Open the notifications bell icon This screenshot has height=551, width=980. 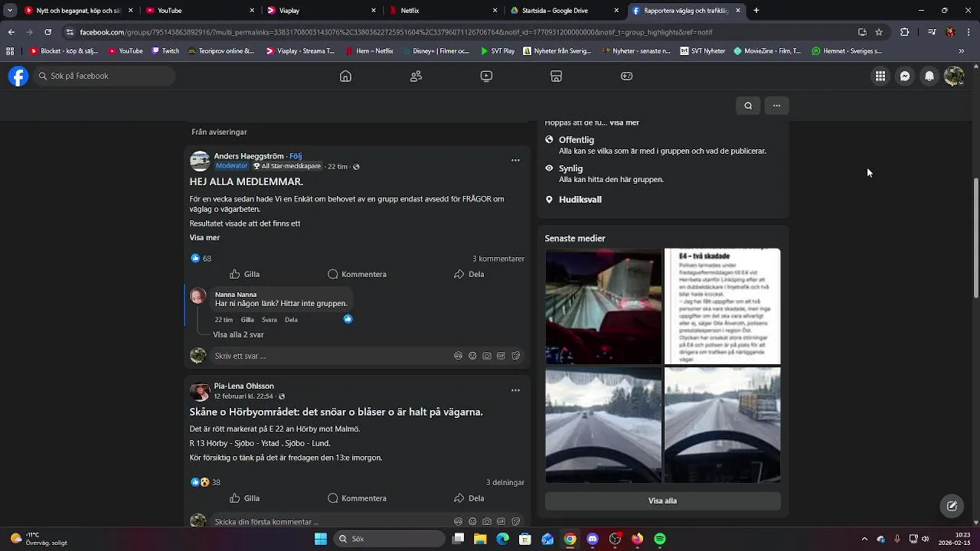[x=929, y=76]
